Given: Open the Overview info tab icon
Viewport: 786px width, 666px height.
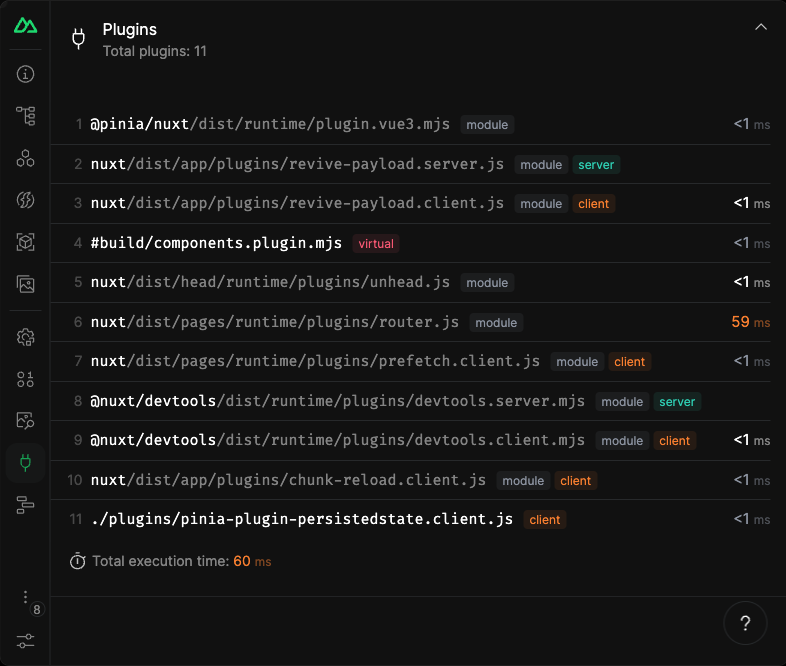Looking at the screenshot, I should 26,74.
